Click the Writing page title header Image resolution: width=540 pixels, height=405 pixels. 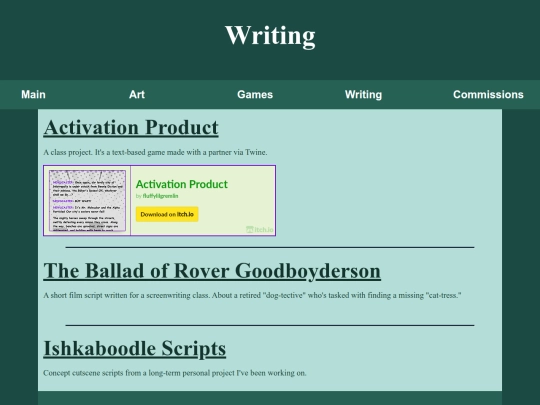[270, 36]
